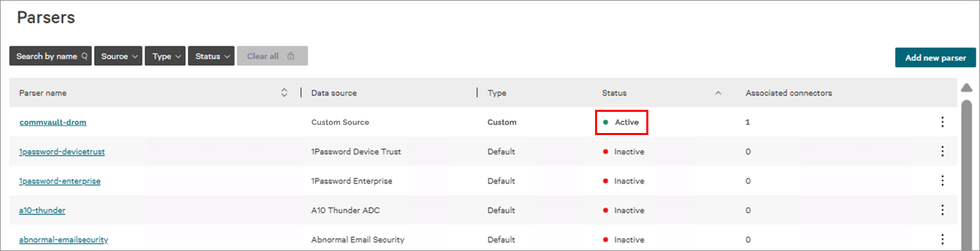Screen dimensions: 980x251
Task: Open the a10-thunder parser link
Action: coord(42,210)
